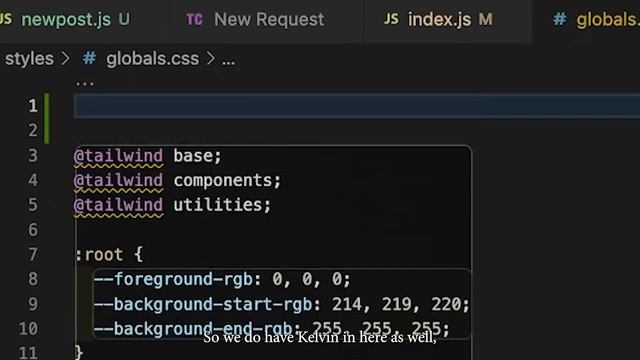Expand the chevron after styles breadcrumb
This screenshot has width=640, height=360.
tap(65, 59)
